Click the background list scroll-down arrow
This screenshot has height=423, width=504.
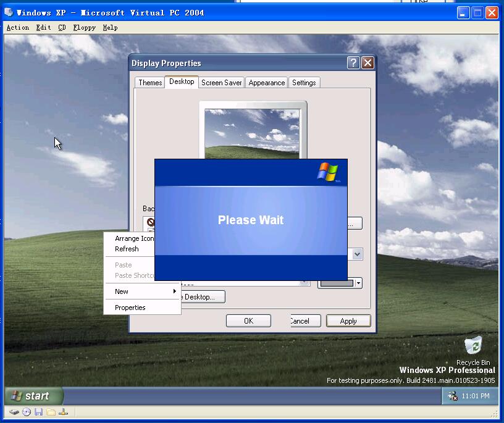[304, 283]
